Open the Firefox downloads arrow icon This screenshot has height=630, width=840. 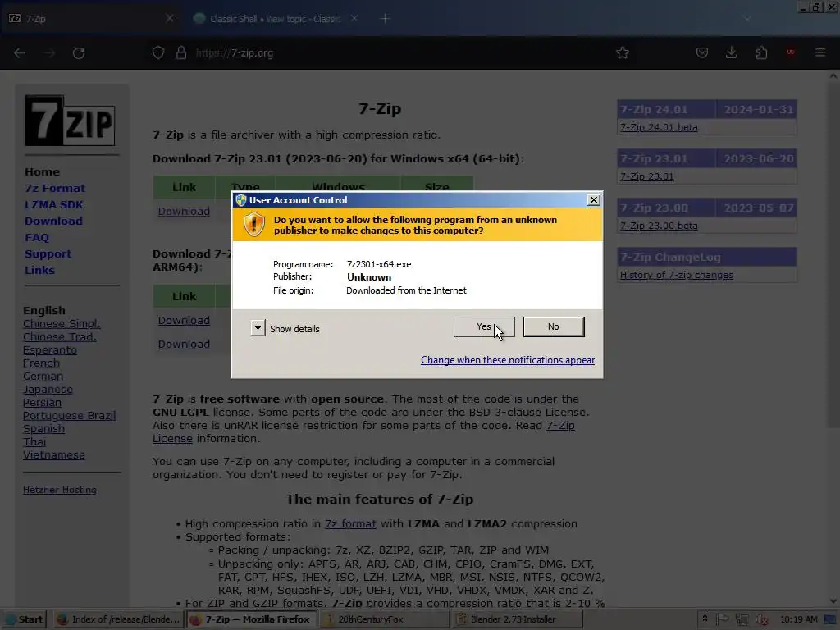pos(731,53)
